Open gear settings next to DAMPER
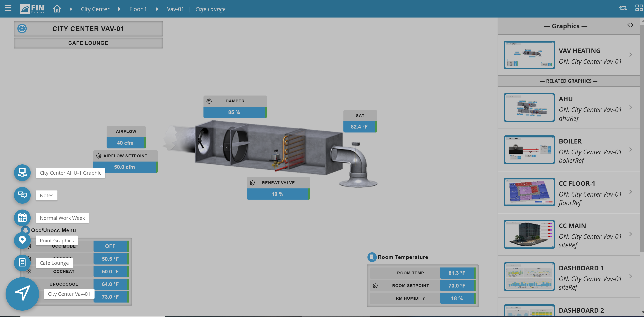Viewport: 644px width, 317px height. point(209,101)
